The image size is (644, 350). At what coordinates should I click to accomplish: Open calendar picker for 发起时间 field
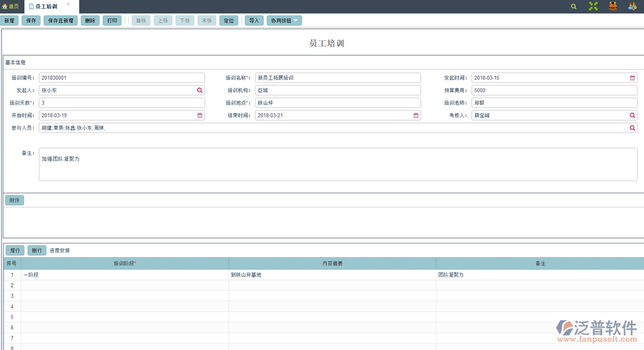632,78
